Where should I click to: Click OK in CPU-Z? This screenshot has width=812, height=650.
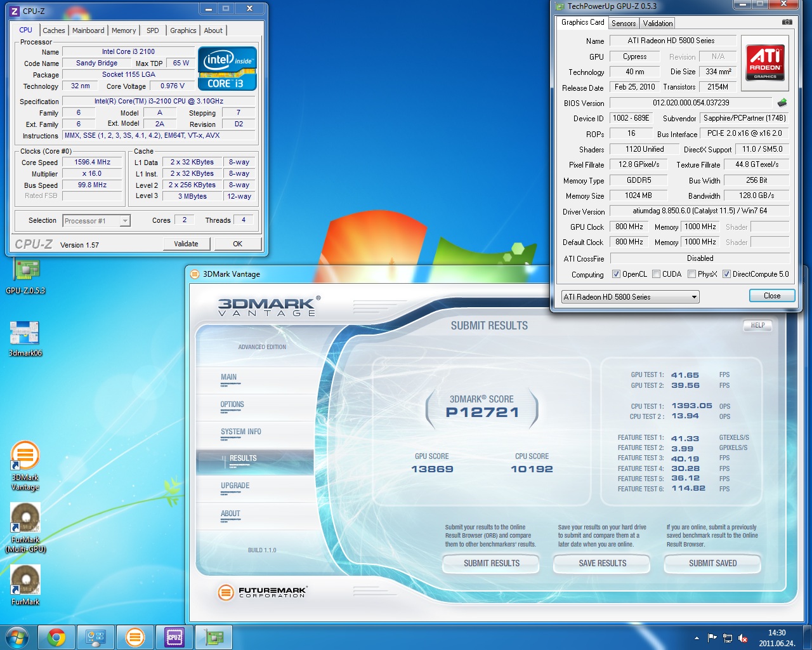237,244
